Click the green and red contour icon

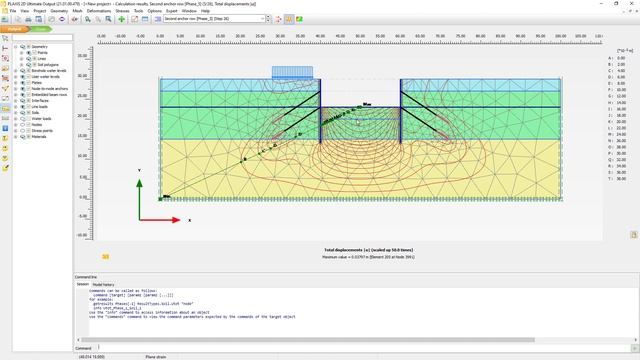[x=300, y=19]
